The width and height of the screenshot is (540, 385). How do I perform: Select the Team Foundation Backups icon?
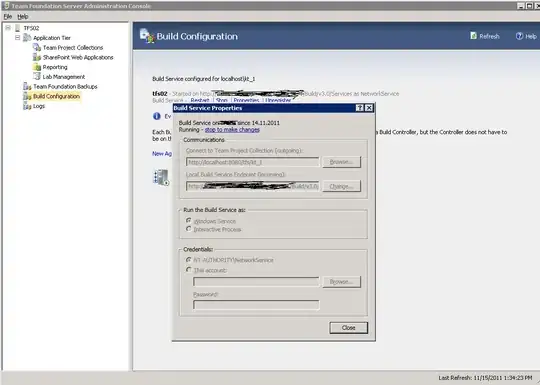[27, 86]
